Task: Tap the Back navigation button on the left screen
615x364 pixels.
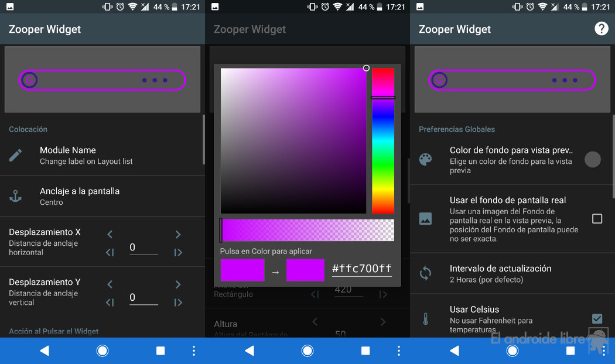Action: [x=45, y=351]
